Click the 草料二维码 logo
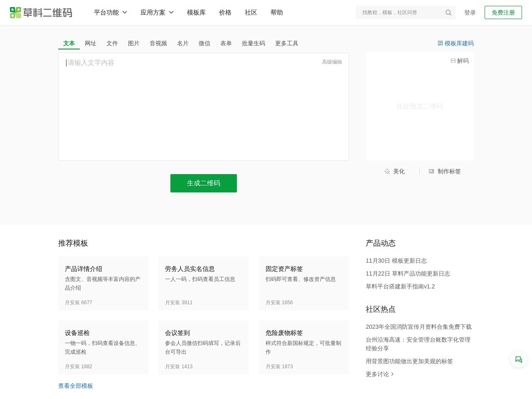Image resolution: width=532 pixels, height=399 pixels. (41, 12)
